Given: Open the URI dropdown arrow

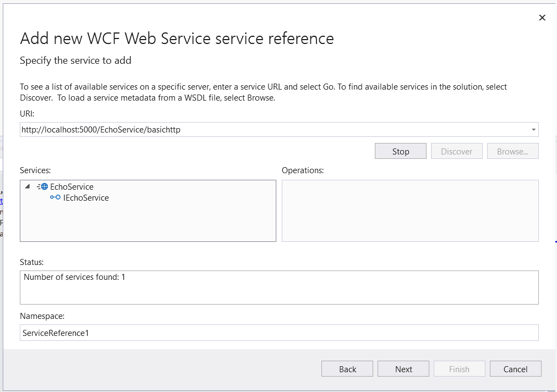Looking at the screenshot, I should [x=533, y=130].
